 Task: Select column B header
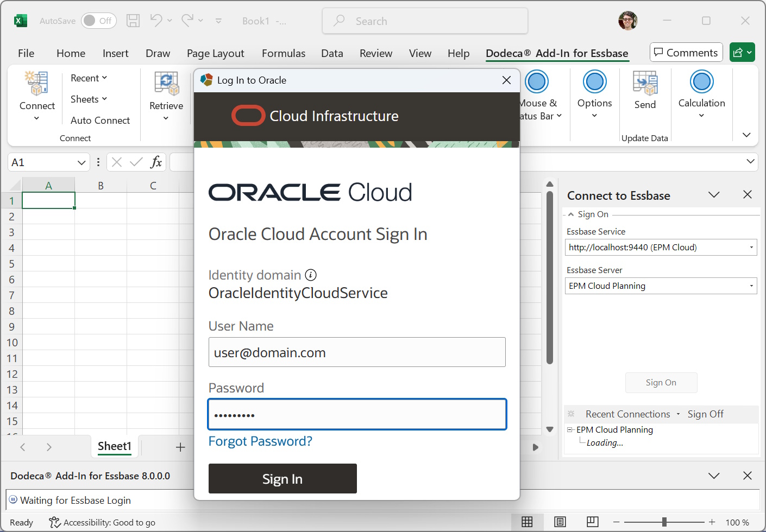coord(101,186)
